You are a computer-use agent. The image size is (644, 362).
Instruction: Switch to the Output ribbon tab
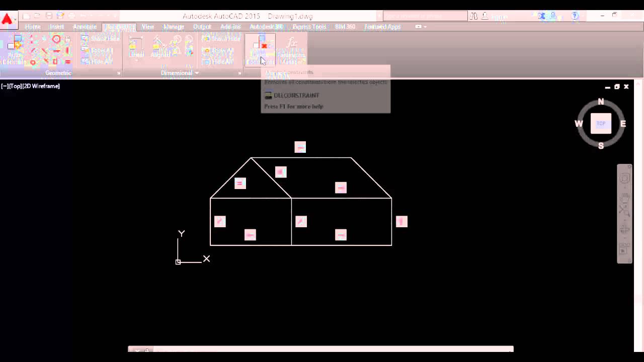click(x=202, y=27)
